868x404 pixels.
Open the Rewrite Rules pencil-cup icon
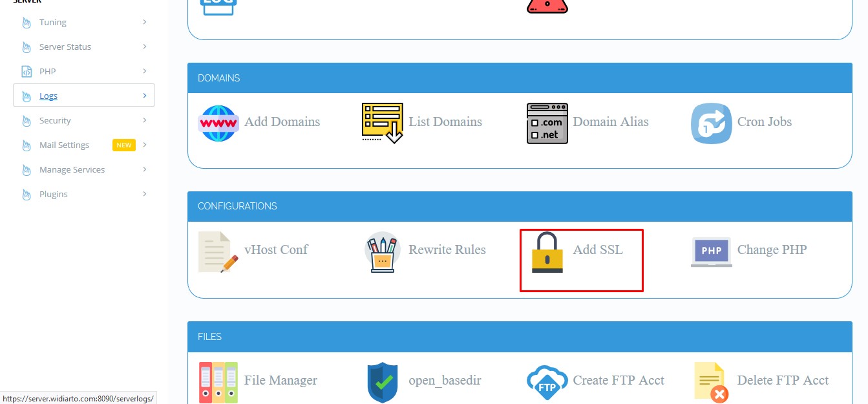(381, 251)
